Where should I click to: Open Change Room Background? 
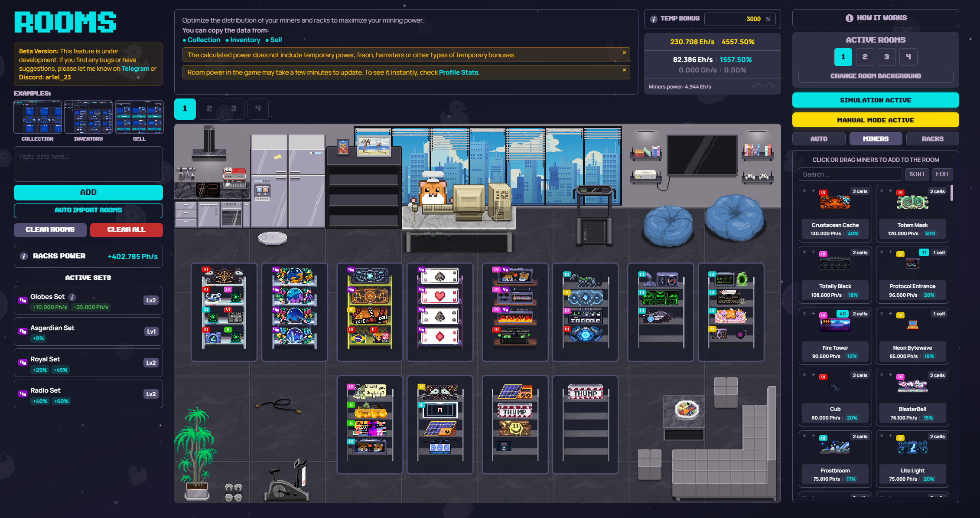(876, 76)
